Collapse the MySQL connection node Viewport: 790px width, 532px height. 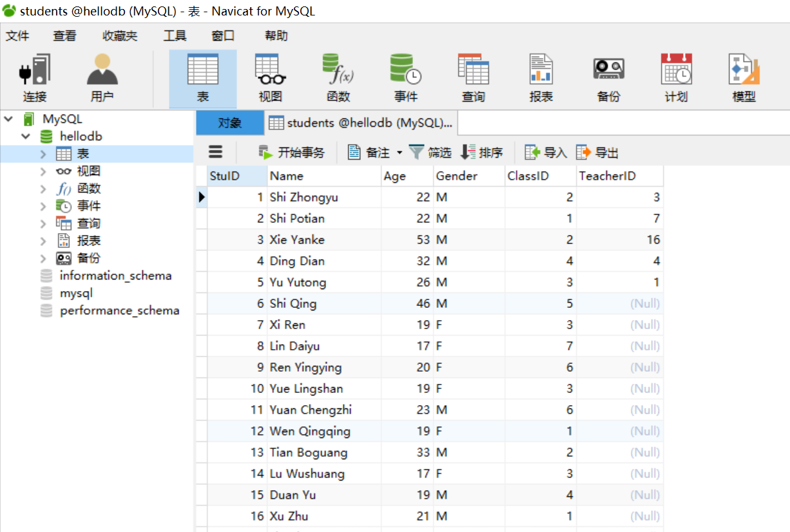[8, 119]
